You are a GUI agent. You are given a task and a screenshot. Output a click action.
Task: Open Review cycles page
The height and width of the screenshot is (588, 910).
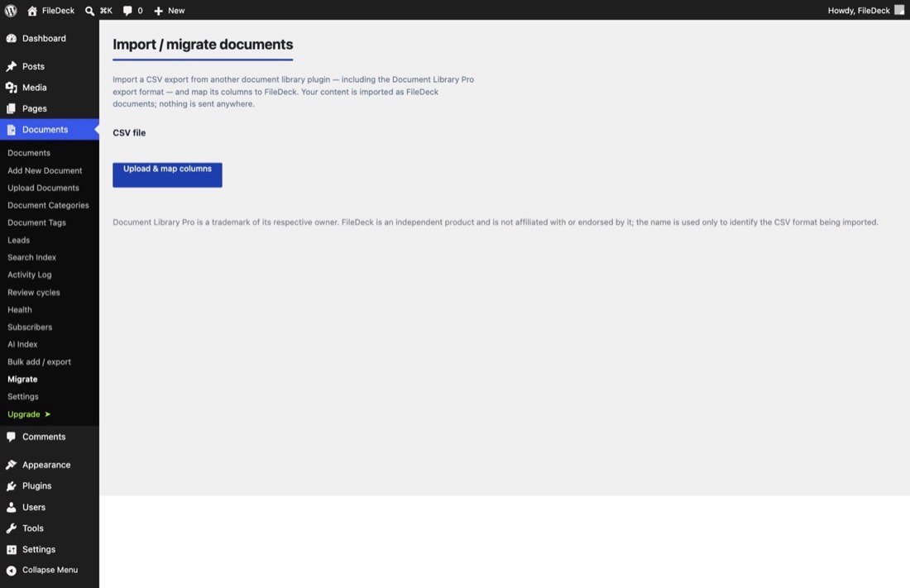34,292
